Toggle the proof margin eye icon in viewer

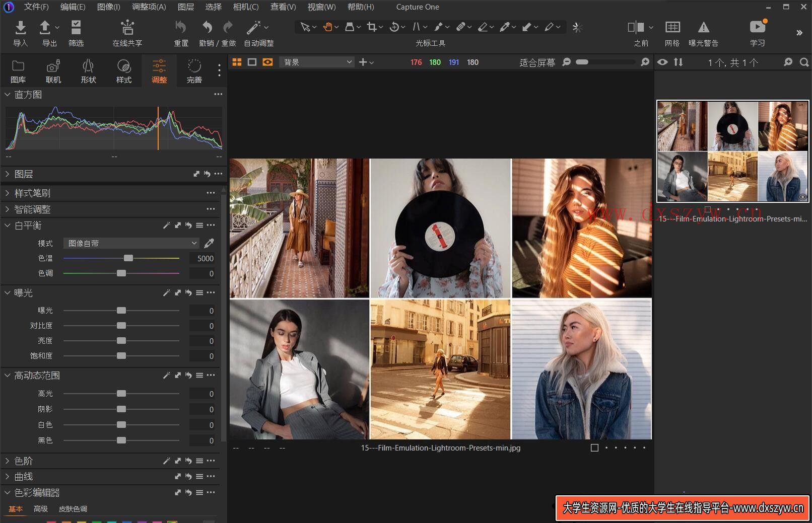point(268,62)
